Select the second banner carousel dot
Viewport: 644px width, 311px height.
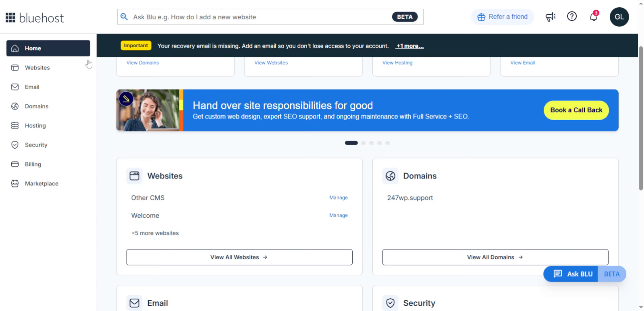click(x=363, y=143)
